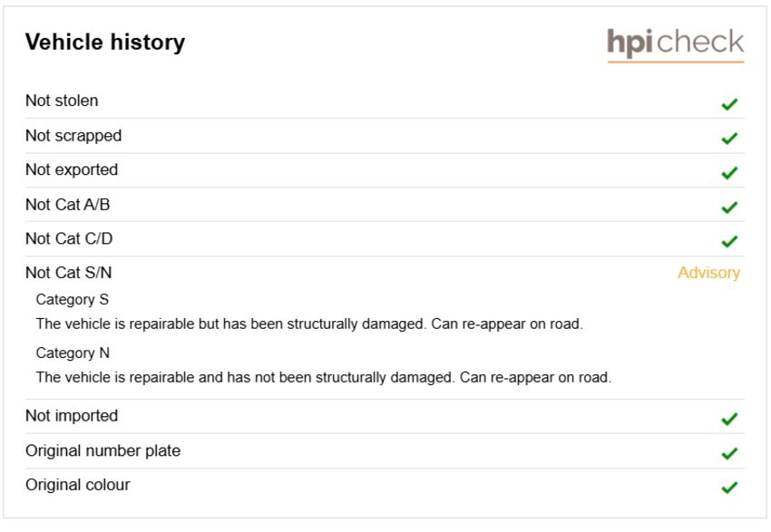The height and width of the screenshot is (532, 771).
Task: Select the Original number plate label
Action: pyautogui.click(x=103, y=451)
